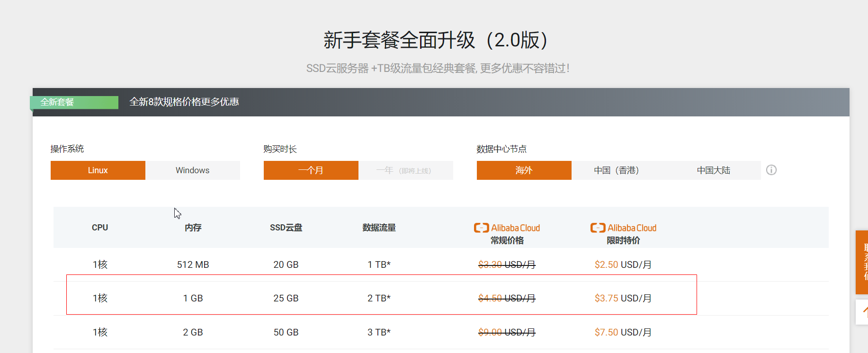
Task: Click the struck-through $9.00 USD/月 price
Action: [x=507, y=332]
